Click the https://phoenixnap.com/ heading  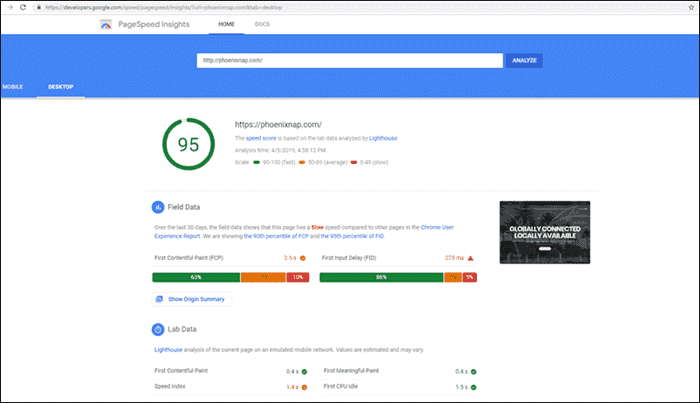[278, 125]
